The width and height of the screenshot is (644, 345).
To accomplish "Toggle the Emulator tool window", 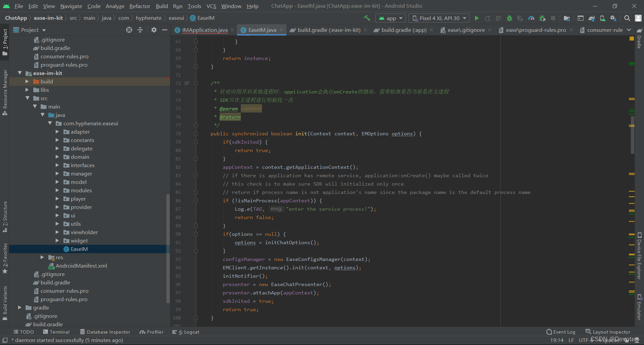I will [x=639, y=307].
